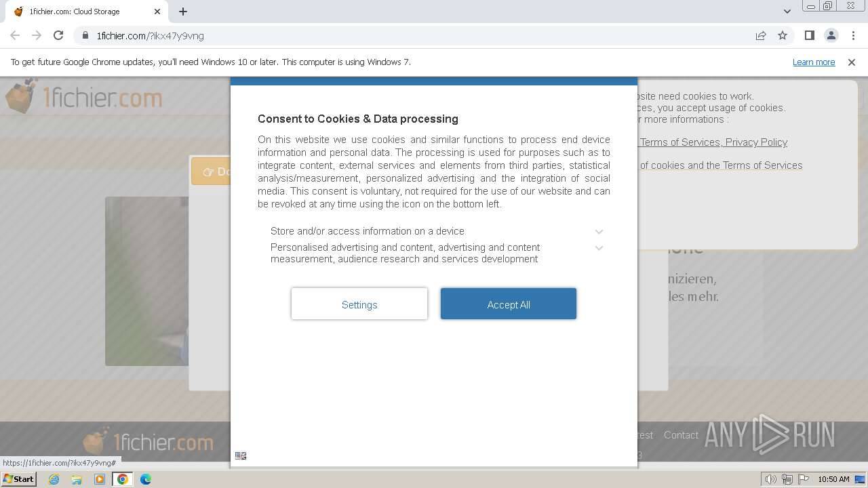This screenshot has height=488, width=868.
Task: Dismiss the Chrome update notification bar
Action: pos(852,62)
